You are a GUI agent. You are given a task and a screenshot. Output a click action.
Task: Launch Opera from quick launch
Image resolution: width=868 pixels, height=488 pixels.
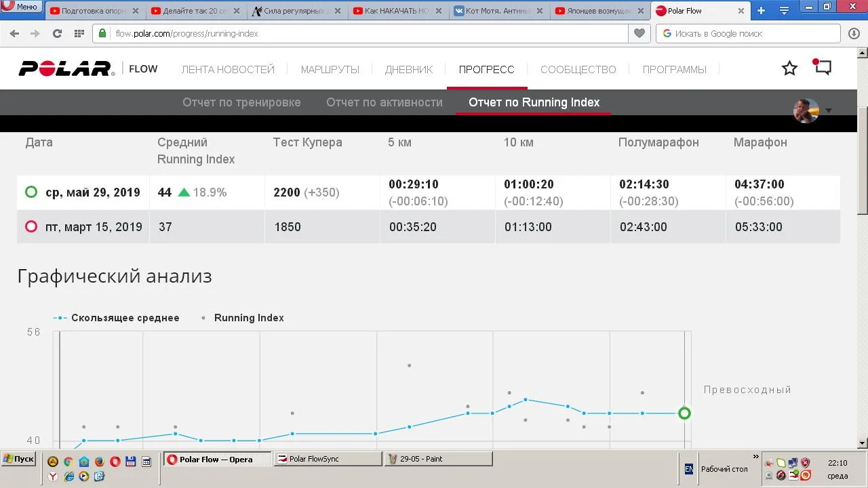(115, 462)
